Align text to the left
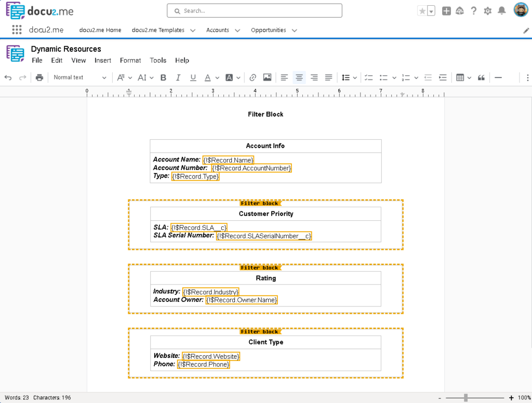Viewport: 532px width, 403px height. [x=284, y=78]
